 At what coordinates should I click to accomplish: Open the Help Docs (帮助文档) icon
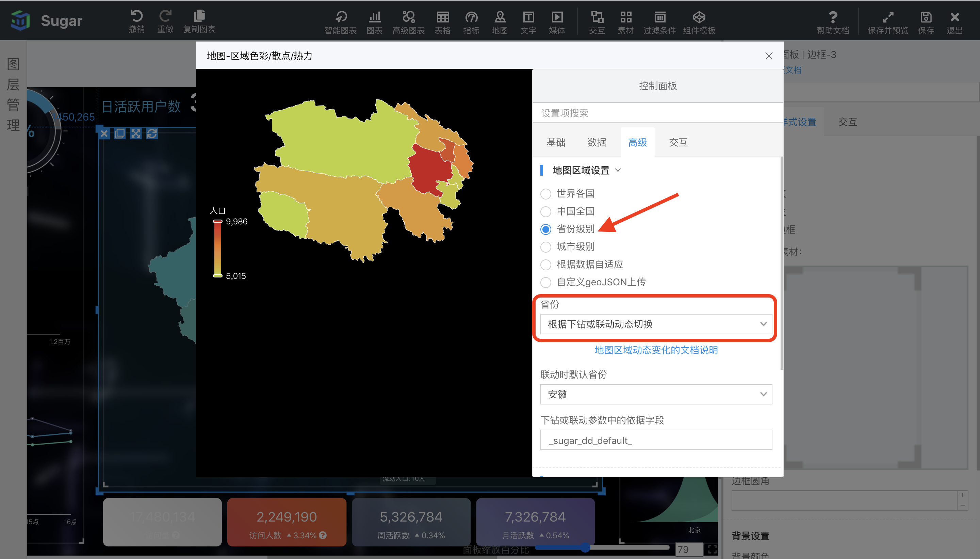pyautogui.click(x=833, y=22)
